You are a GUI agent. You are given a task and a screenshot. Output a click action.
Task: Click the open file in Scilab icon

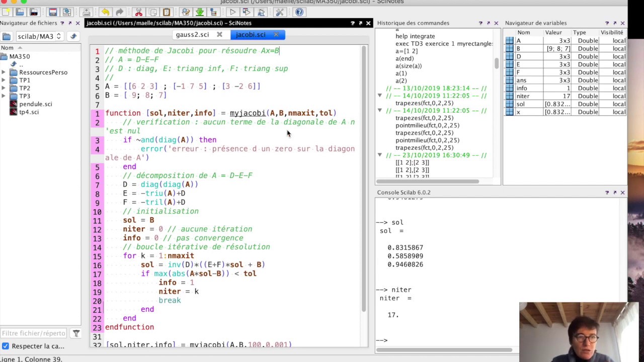tap(34, 12)
